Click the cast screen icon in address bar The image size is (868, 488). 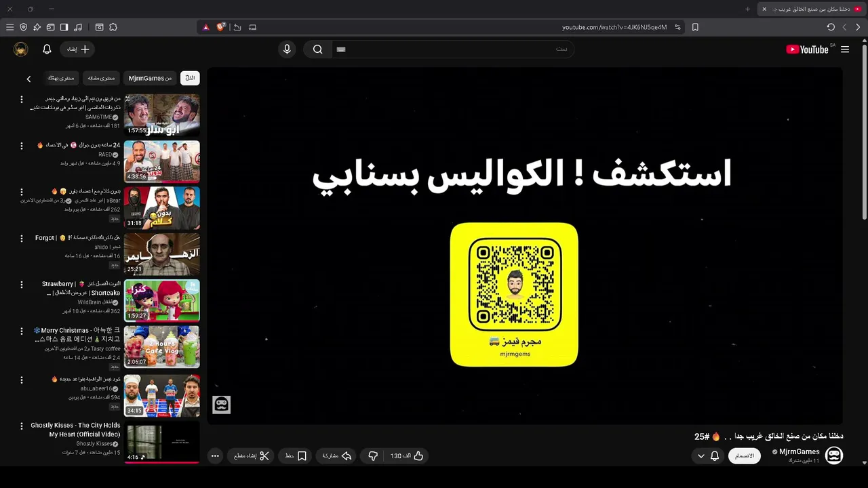coord(253,27)
